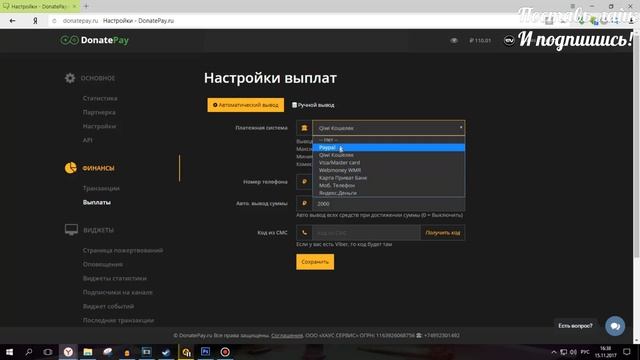Screen dimensions: 640x360
Task: Choose Paypal from the dropdown list
Action: 389,147
